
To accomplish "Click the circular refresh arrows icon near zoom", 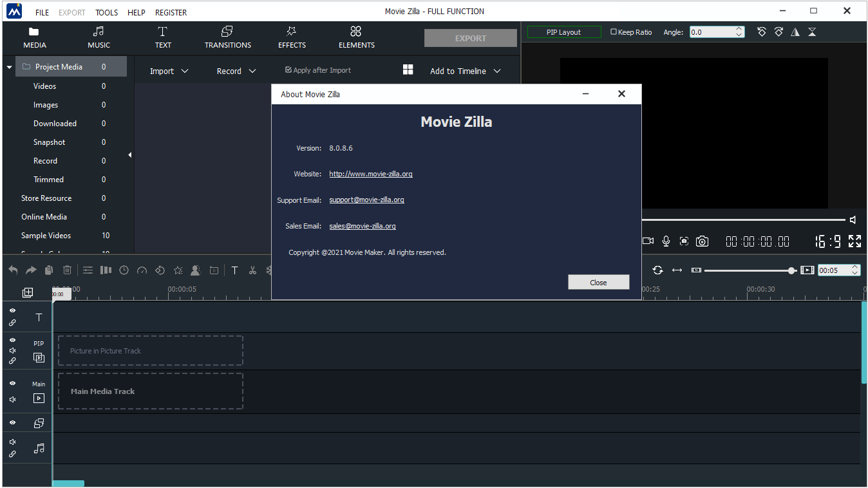I will [x=657, y=270].
